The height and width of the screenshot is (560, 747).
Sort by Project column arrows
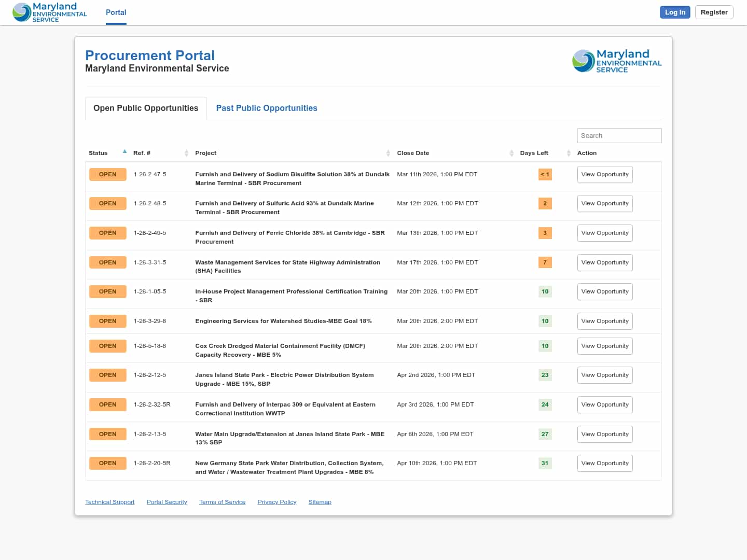click(x=388, y=153)
